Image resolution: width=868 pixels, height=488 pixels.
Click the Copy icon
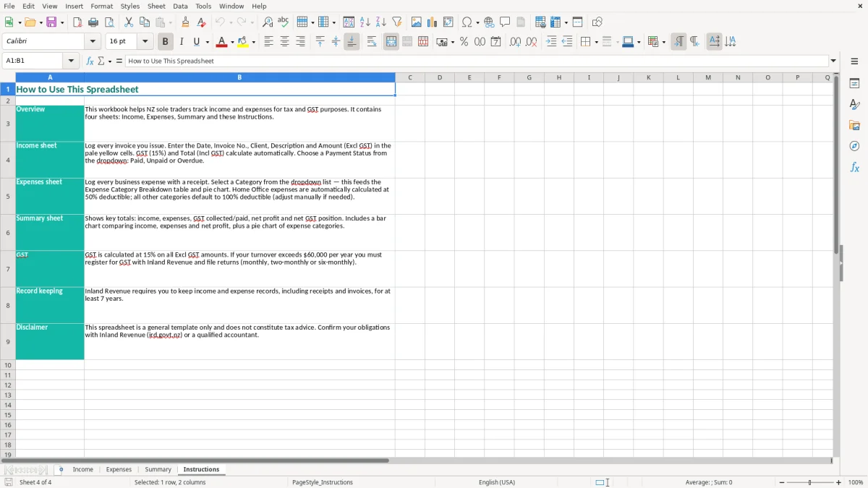tap(145, 22)
